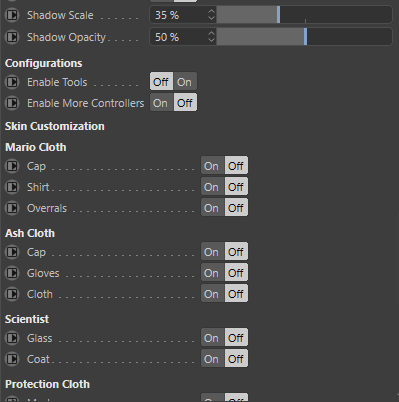
Task: Click keyframe icon for Enable More Controllers
Action: pos(12,103)
